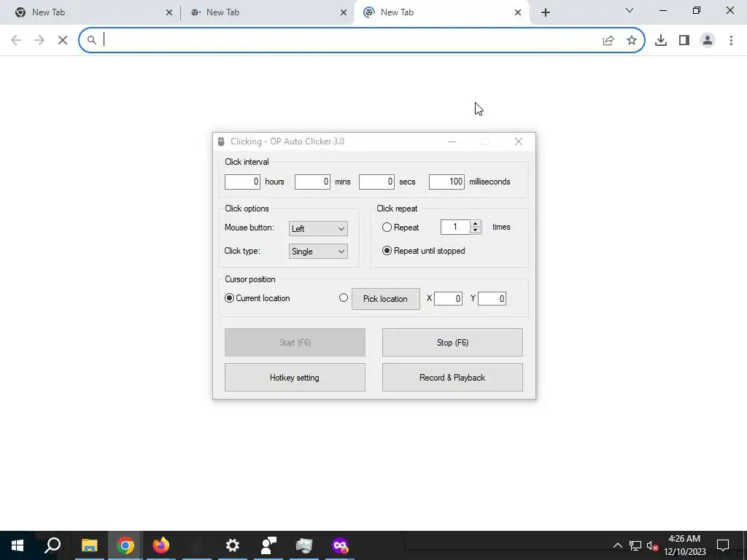Open Record & Playback
Image resolution: width=747 pixels, height=560 pixels.
(452, 378)
